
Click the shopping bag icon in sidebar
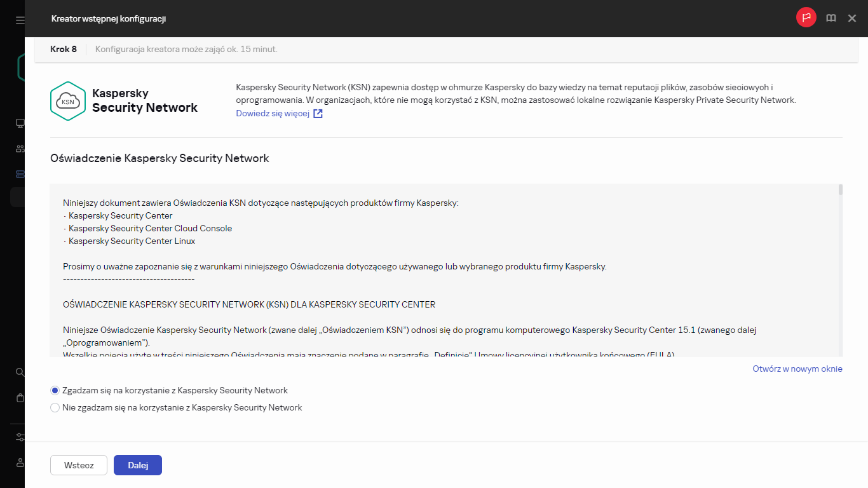pos(20,398)
